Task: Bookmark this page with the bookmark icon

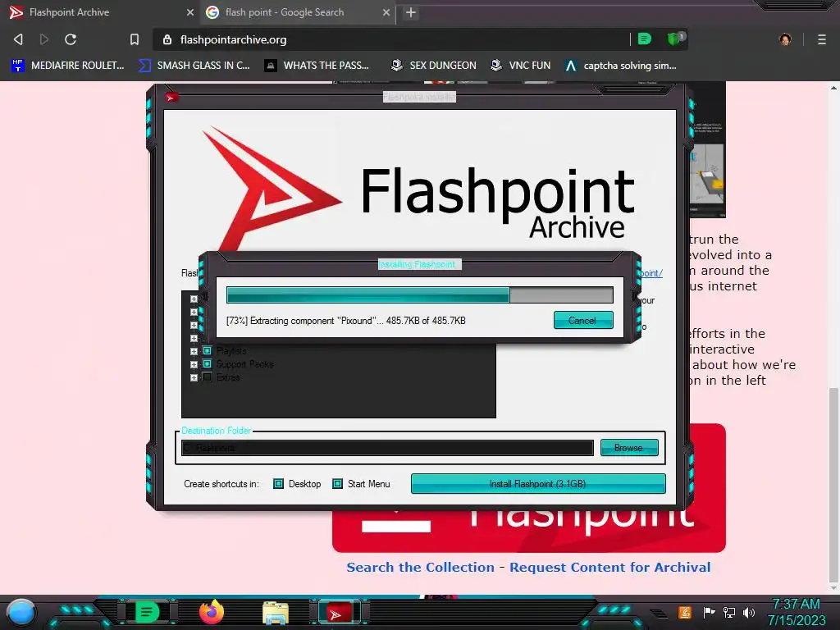Action: [x=135, y=39]
